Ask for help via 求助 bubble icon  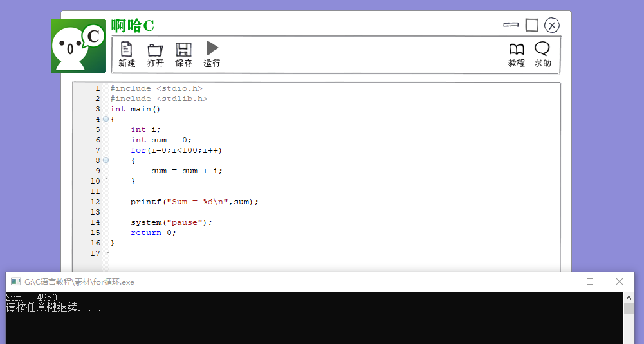click(x=542, y=54)
